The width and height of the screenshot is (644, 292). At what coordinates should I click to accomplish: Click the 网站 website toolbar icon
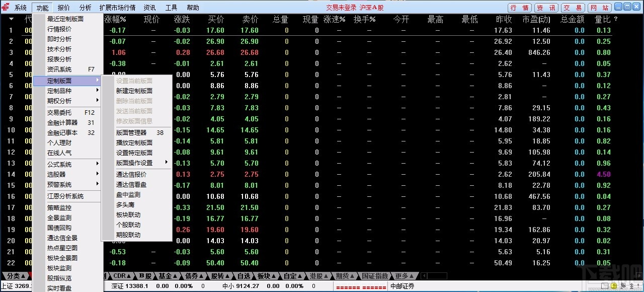click(601, 8)
